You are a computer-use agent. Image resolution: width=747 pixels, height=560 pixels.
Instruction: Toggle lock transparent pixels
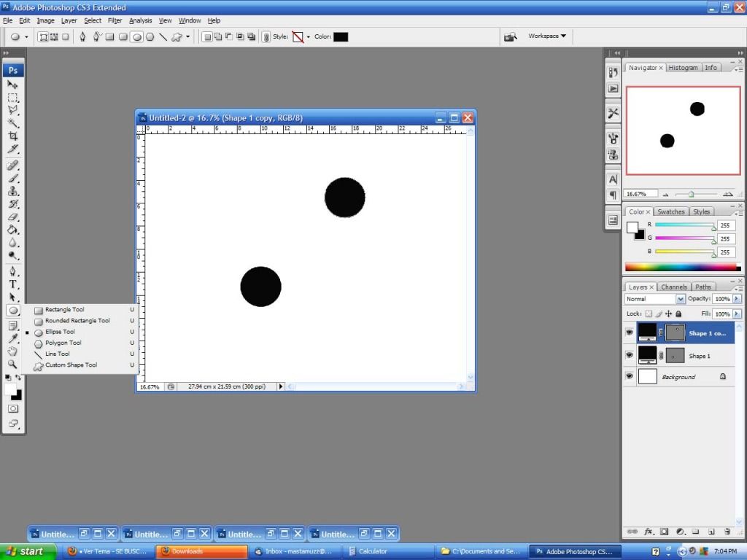coord(649,314)
